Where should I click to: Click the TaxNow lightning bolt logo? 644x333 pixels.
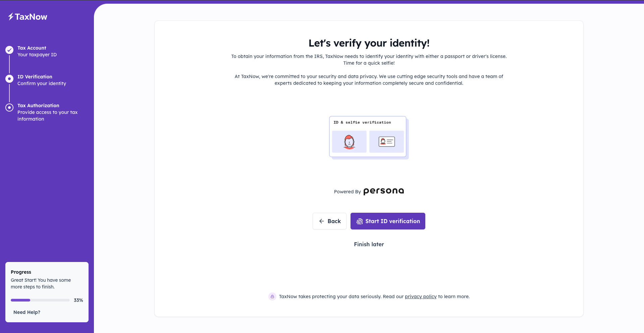tap(11, 16)
